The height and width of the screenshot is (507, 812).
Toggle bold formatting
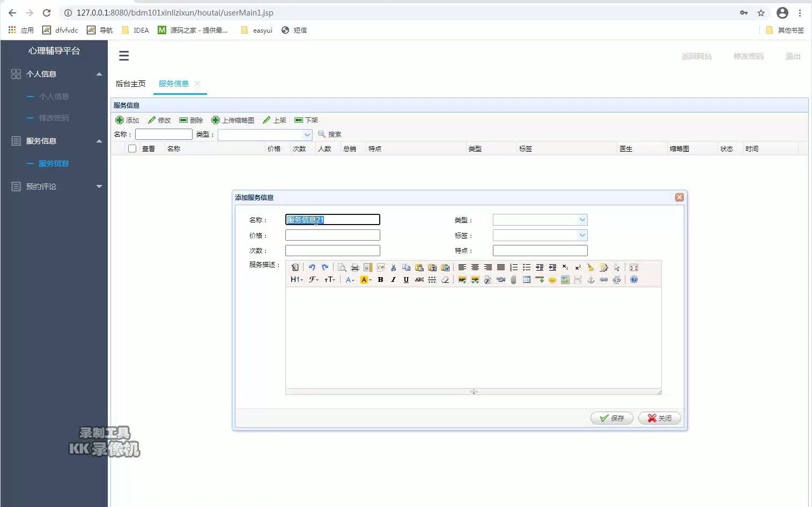click(381, 280)
